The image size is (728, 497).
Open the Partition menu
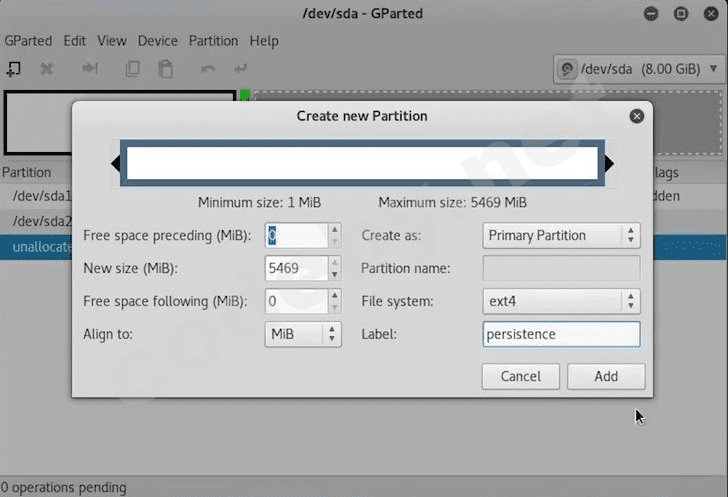213,41
